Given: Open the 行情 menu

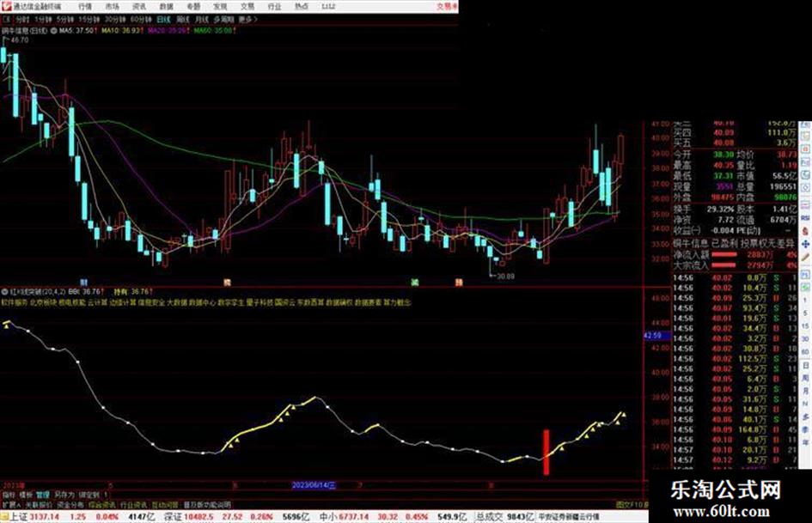Looking at the screenshot, I should [85, 6].
